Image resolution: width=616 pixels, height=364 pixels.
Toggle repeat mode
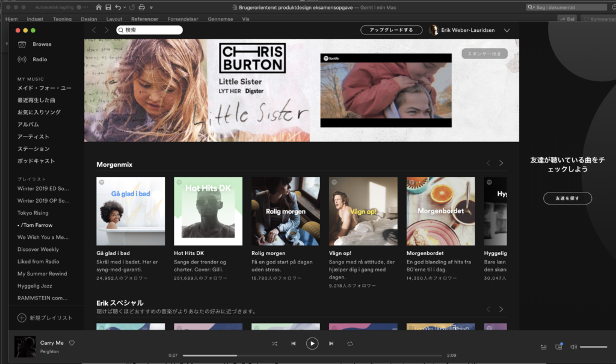tap(350, 344)
